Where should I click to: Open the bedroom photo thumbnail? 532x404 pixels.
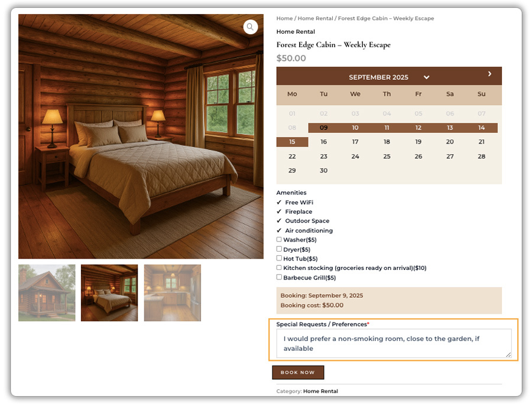tap(110, 292)
